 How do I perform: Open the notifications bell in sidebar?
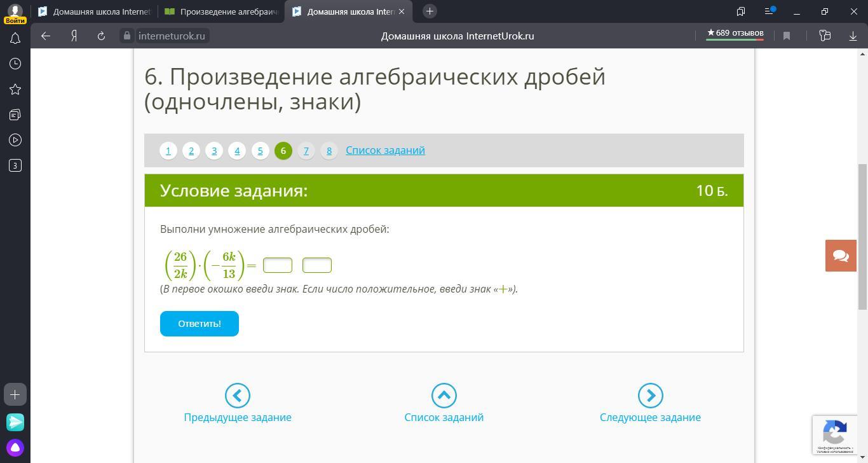pyautogui.click(x=15, y=38)
